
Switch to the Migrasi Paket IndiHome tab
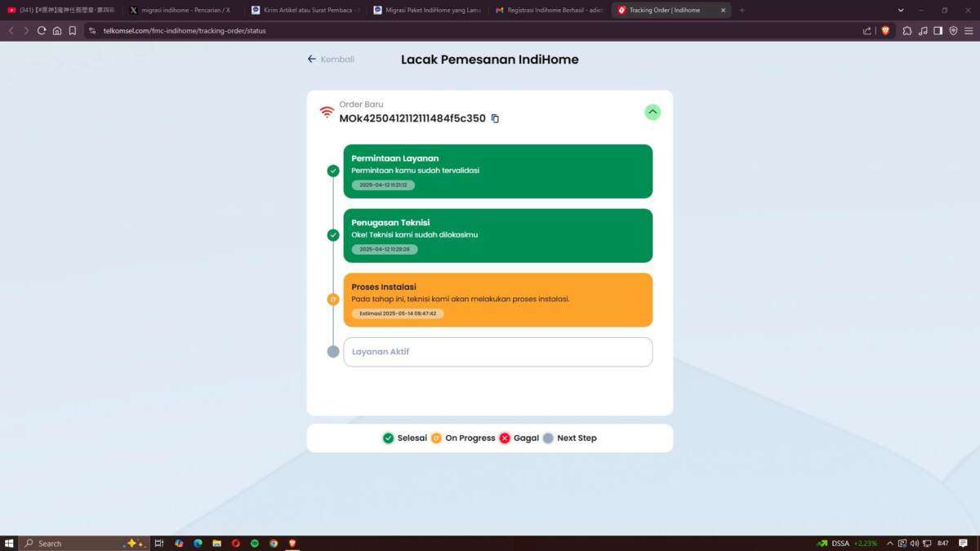(x=425, y=10)
